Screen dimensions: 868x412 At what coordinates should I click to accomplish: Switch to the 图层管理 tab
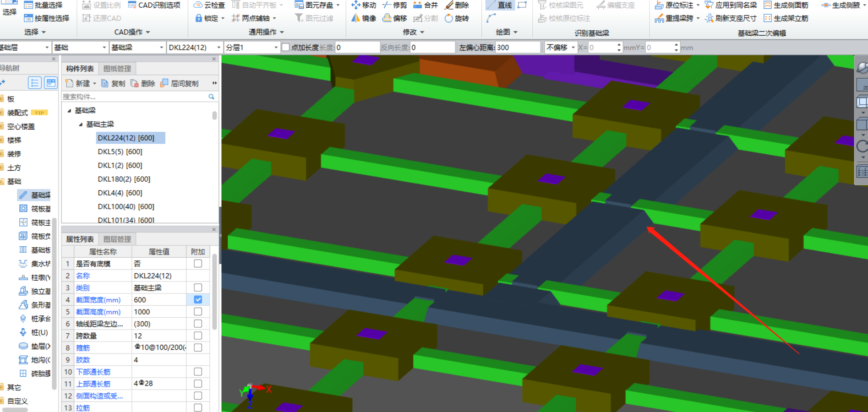117,239
